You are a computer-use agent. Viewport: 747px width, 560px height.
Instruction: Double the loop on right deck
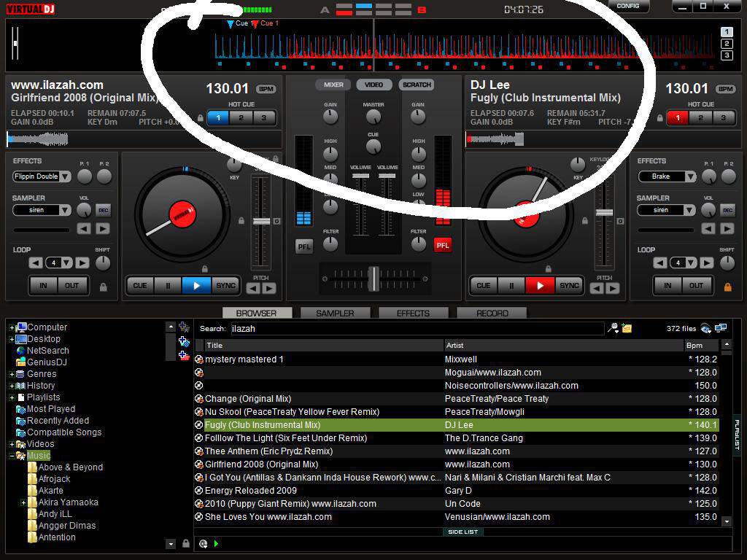[x=706, y=262]
